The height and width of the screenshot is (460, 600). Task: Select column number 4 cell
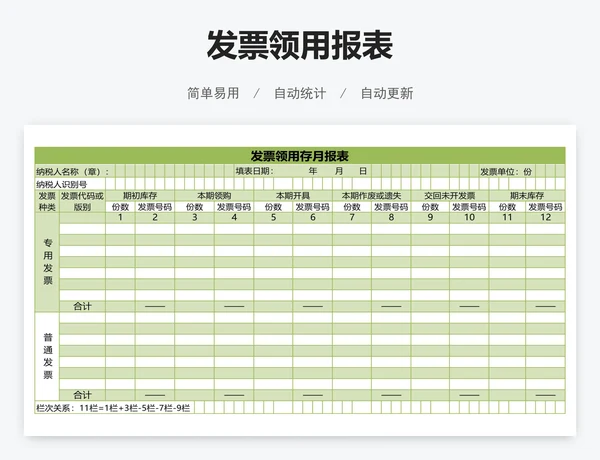(234, 218)
